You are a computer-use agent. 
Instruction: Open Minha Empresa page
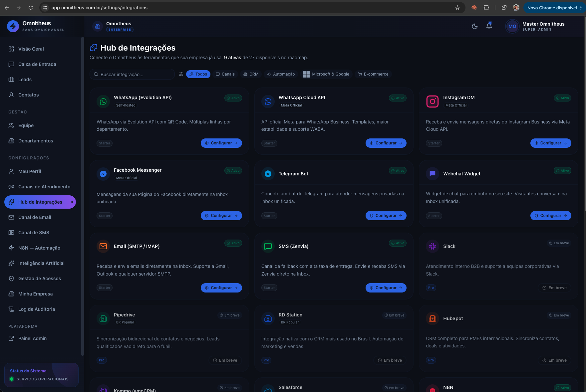click(x=40, y=294)
